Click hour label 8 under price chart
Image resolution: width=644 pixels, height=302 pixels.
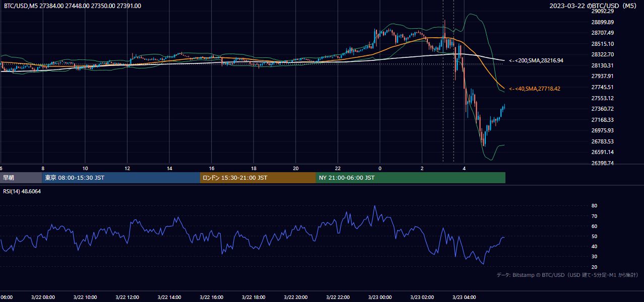[x=43, y=168]
